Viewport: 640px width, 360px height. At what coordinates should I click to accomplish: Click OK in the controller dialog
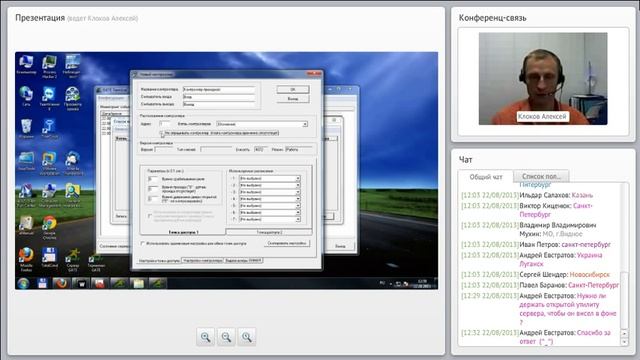click(293, 89)
